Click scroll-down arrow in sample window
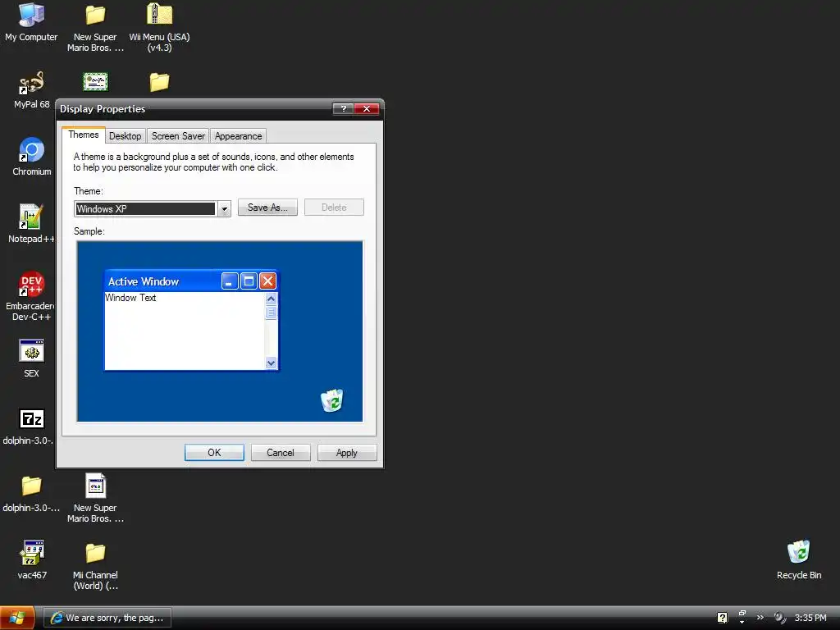This screenshot has height=630, width=840. coord(271,363)
